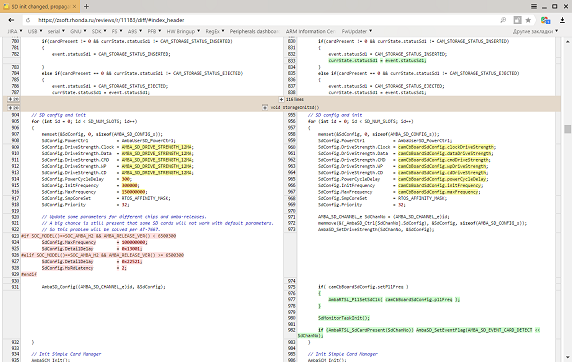Click the page vertical scrollbar thumb
This screenshot has height=362, width=572.
tap(567, 129)
